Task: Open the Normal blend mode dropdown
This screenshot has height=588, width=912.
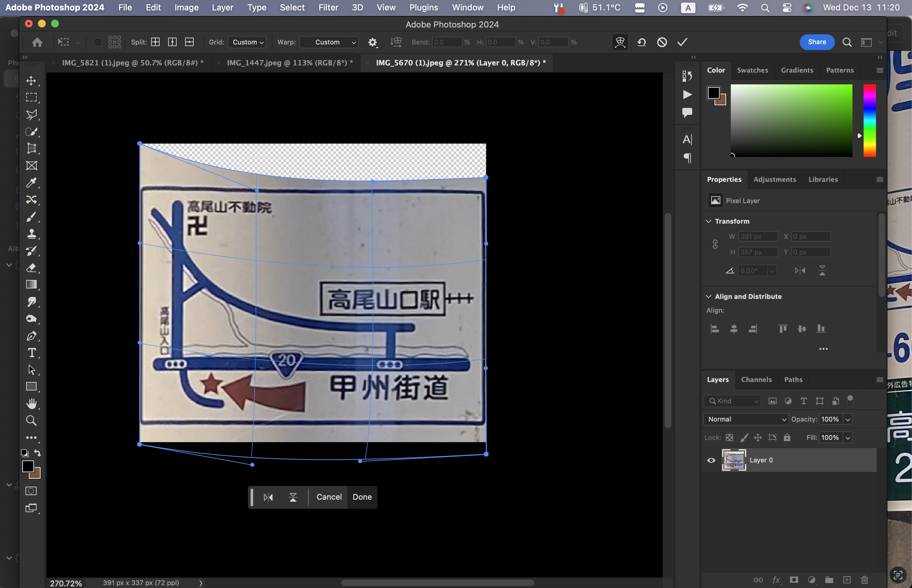Action: pyautogui.click(x=745, y=419)
